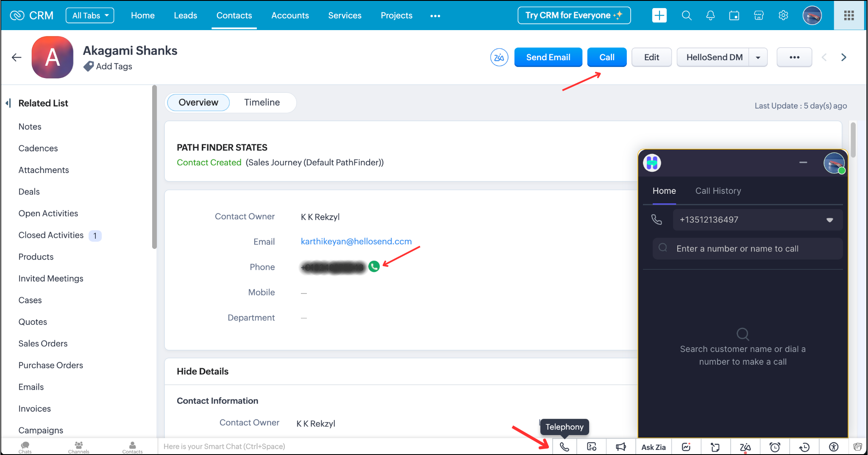Click the Contact Created state link
The image size is (868, 455).
coord(209,162)
